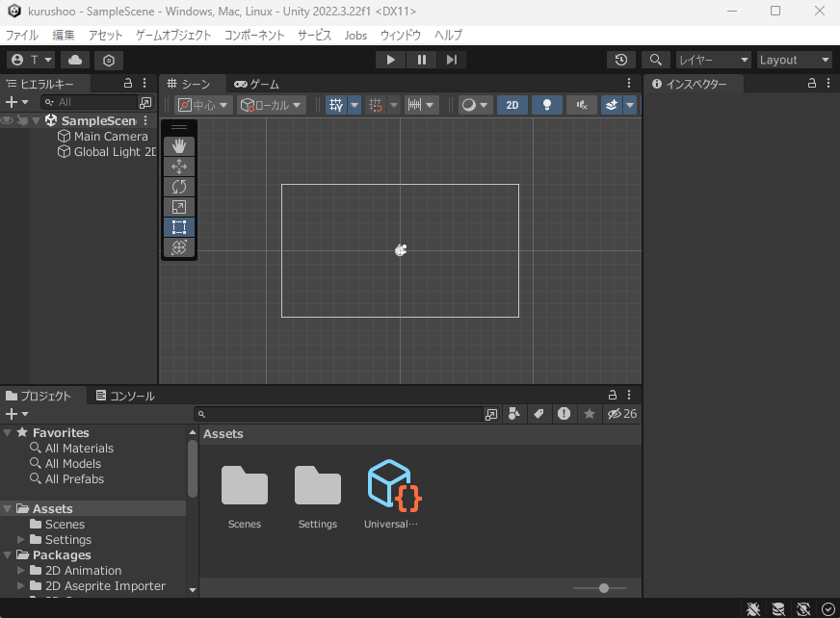Open search by label in Project
Viewport: 840px width, 618px height.
538,414
